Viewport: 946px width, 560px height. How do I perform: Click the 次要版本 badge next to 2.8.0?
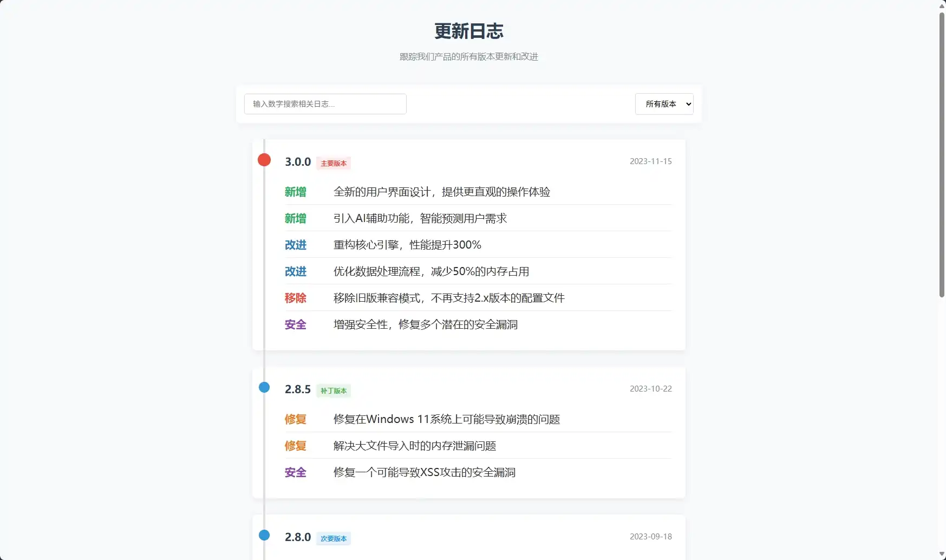coord(334,539)
